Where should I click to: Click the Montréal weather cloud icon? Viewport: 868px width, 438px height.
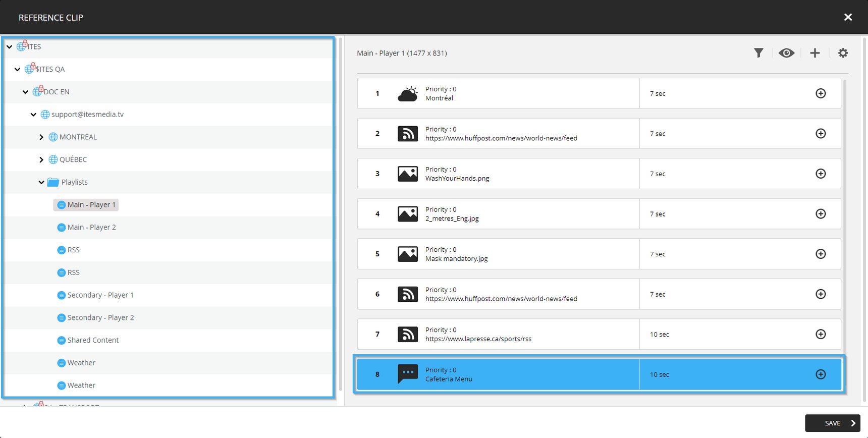tap(408, 93)
